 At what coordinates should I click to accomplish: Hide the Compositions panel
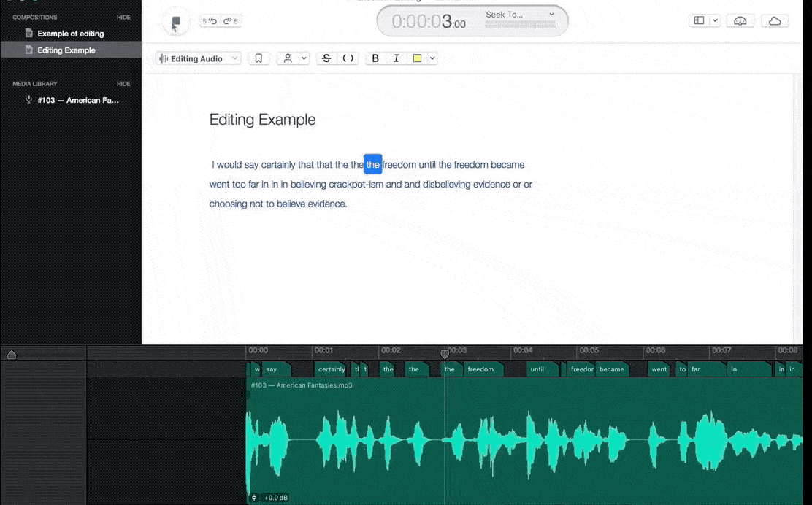(x=123, y=17)
